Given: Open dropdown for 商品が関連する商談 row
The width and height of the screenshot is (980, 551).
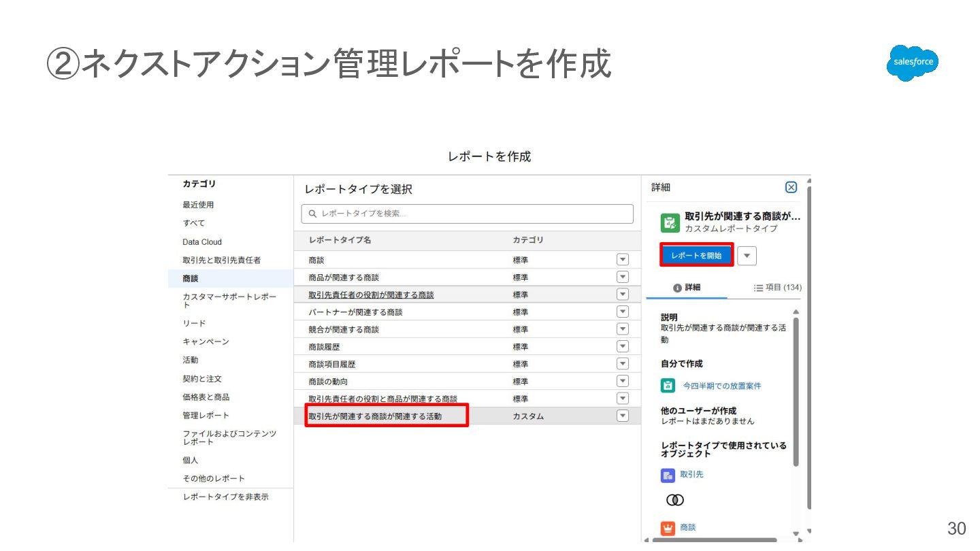Looking at the screenshot, I should click(622, 277).
